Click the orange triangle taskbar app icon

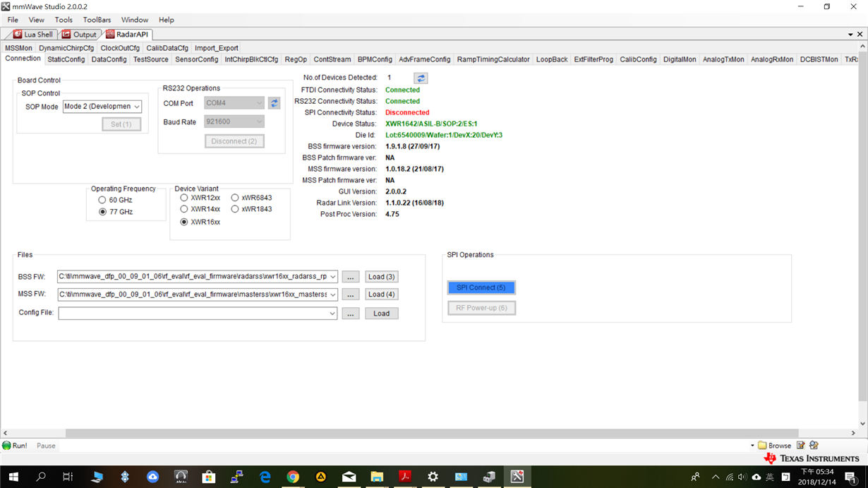(320, 477)
